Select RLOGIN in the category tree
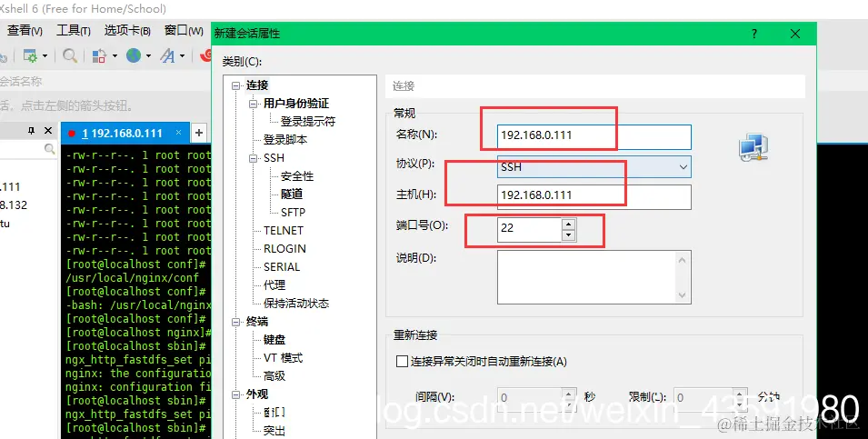Screen dimensions: 868x439 coord(284,248)
